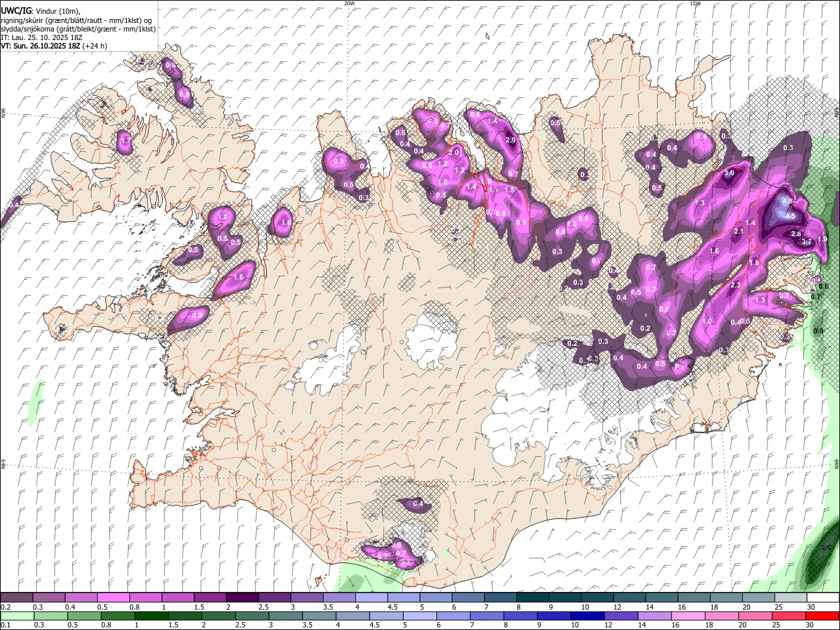
Task: Click the '2.8' precipitation value in the east
Action: 796,234
